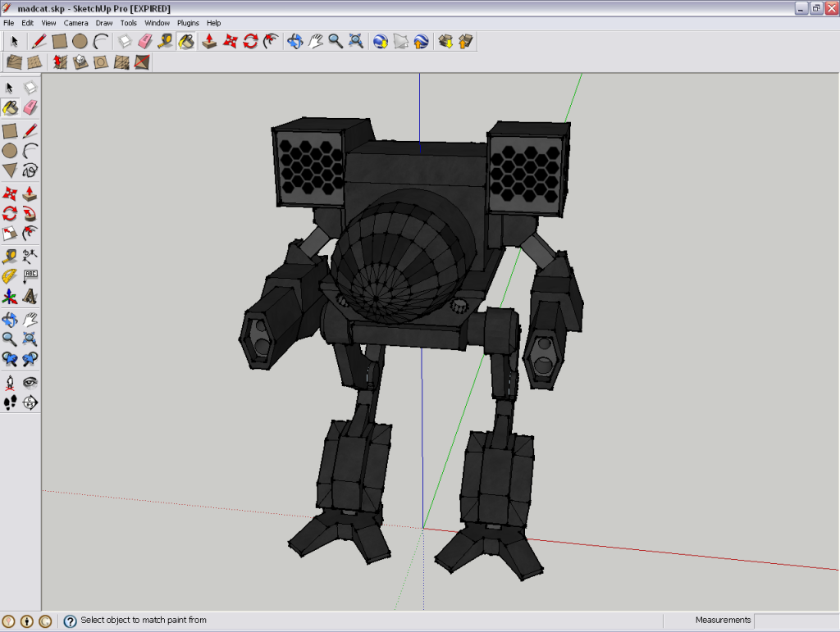Open the Edit menu

[x=27, y=23]
